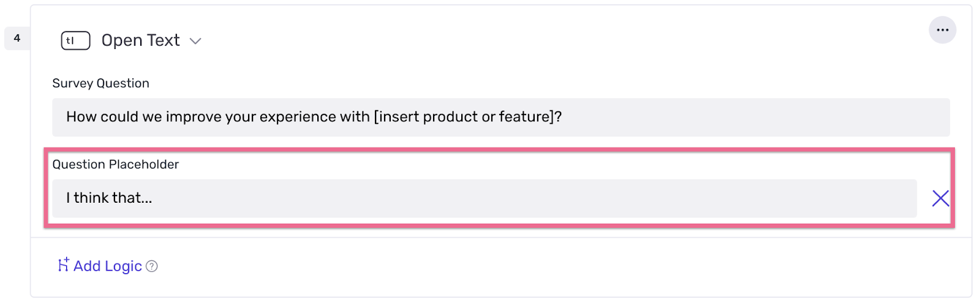Click the branching icon beside Add Logic

point(63,265)
